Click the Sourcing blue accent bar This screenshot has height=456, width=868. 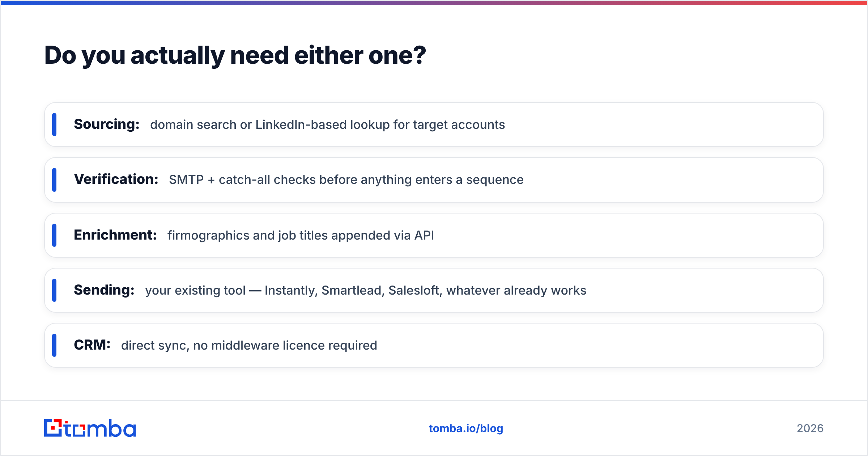pos(54,124)
